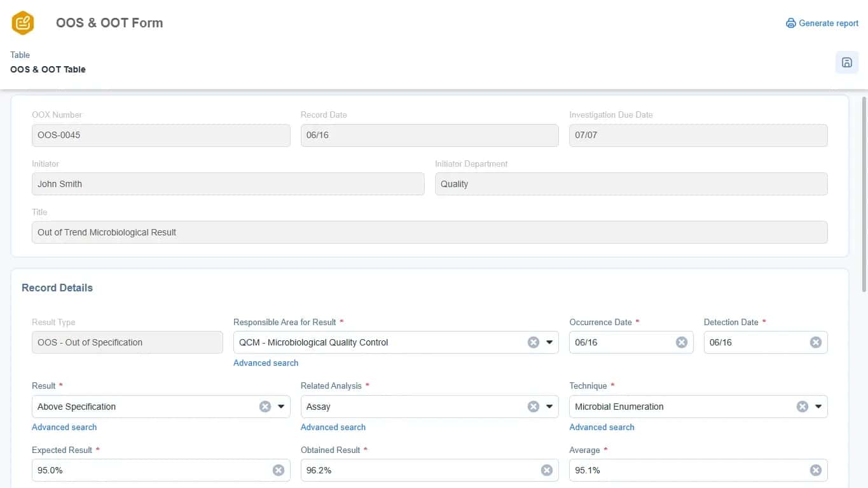Click the Record Details section heading
Image resolution: width=868 pixels, height=488 pixels.
click(57, 288)
